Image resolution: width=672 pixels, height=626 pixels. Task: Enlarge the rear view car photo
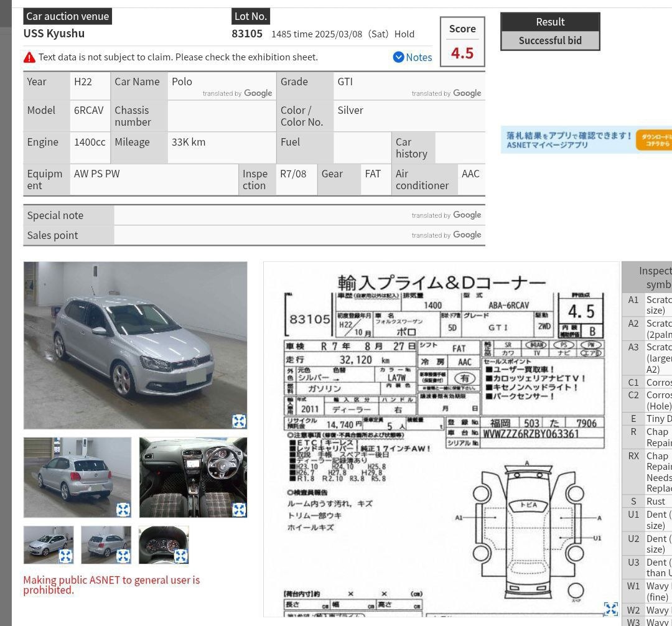click(123, 510)
